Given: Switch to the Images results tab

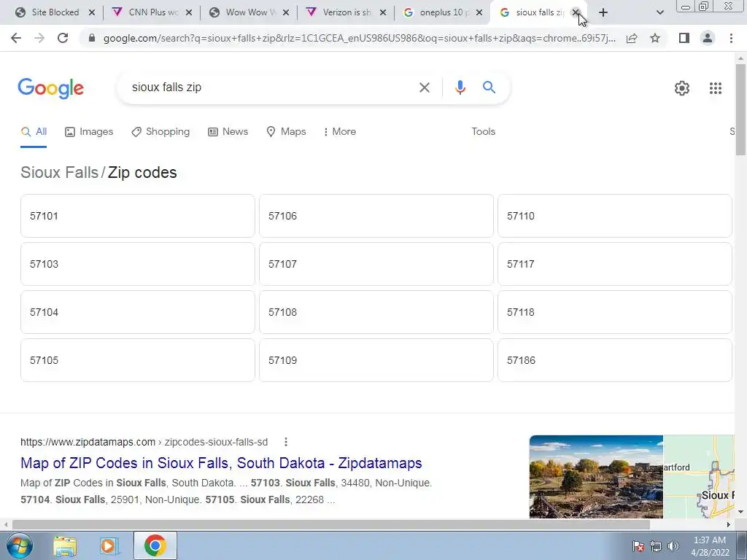Looking at the screenshot, I should click(x=89, y=132).
